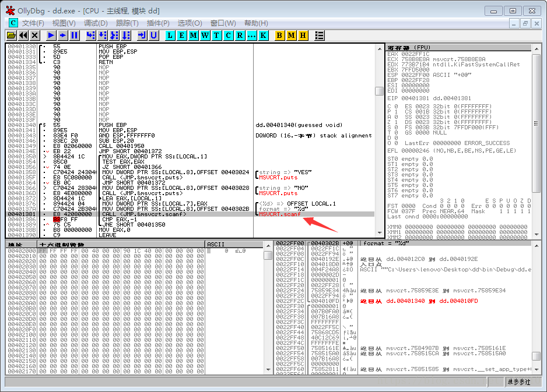The image size is (547, 392).
Task: Click the address column header in dump
Action: click(x=22, y=244)
